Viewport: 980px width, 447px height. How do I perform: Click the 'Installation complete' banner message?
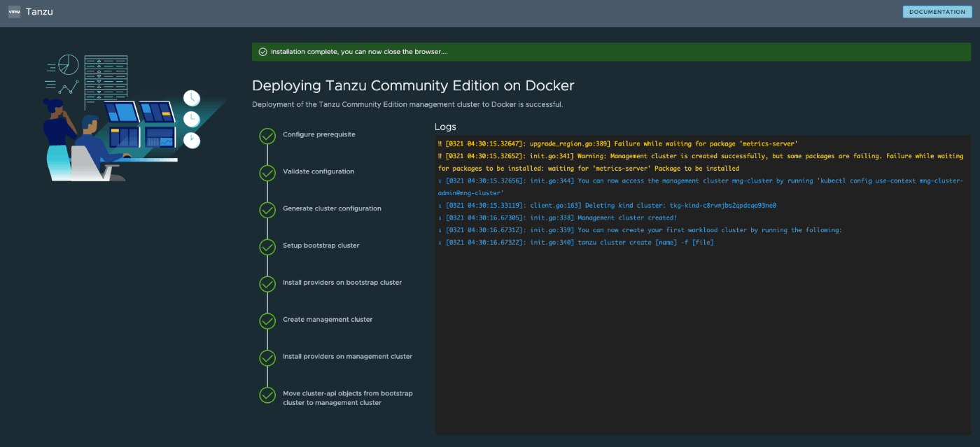(359, 52)
